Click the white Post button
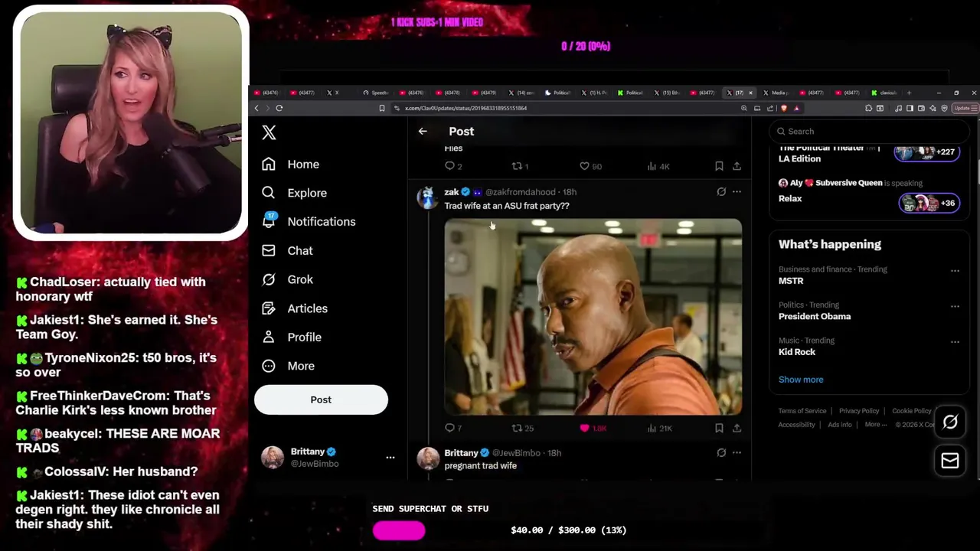This screenshot has width=980, height=551. 321,400
